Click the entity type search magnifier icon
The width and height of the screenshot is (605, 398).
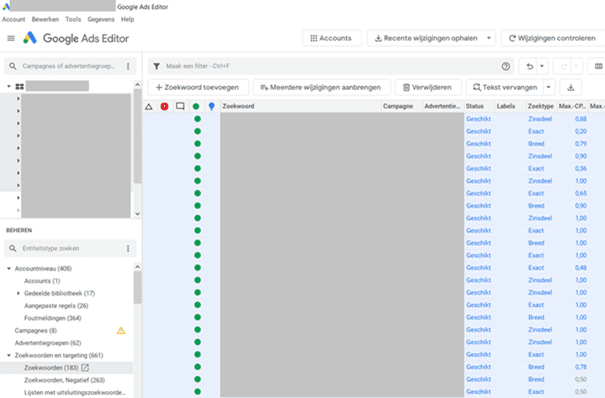[13, 248]
